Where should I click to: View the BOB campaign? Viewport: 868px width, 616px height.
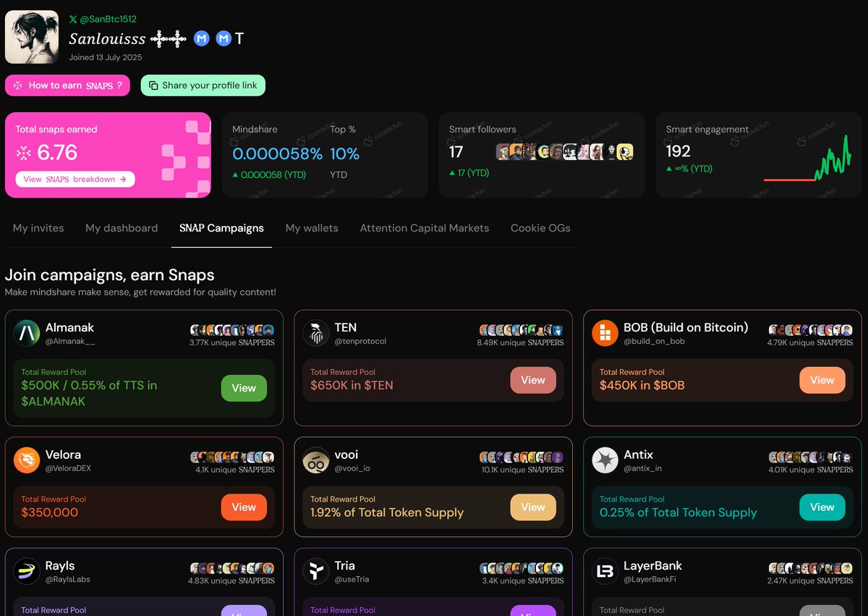click(822, 380)
